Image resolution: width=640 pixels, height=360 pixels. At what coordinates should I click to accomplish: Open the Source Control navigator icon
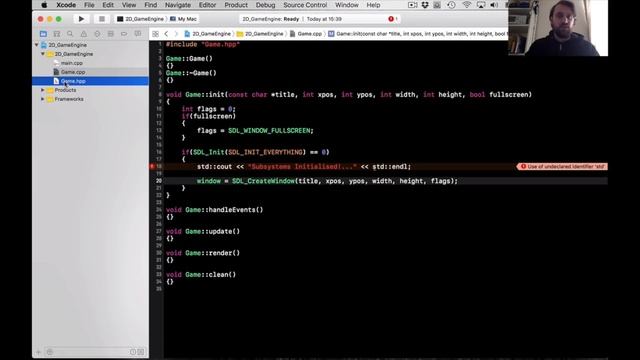[x=57, y=33]
